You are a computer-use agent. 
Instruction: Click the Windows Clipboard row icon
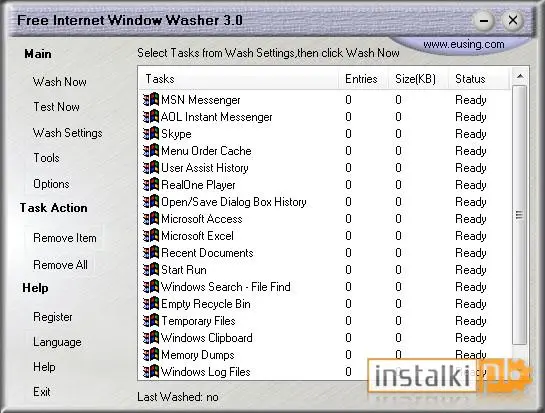click(x=151, y=338)
